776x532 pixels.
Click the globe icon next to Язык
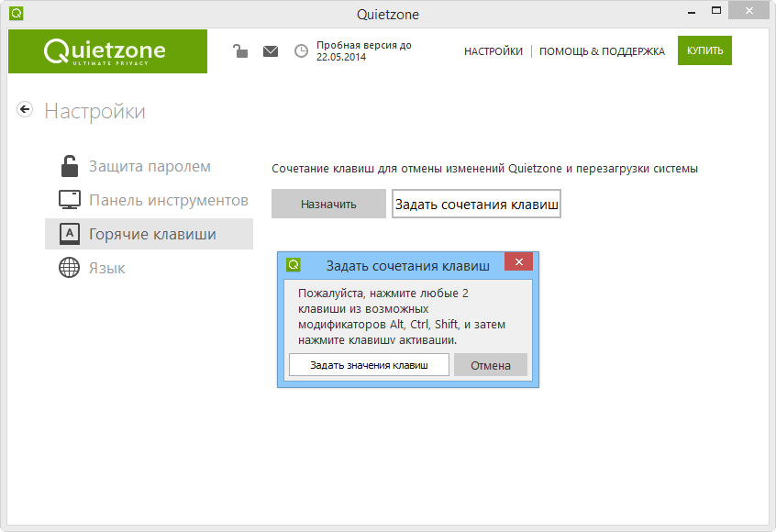point(70,268)
